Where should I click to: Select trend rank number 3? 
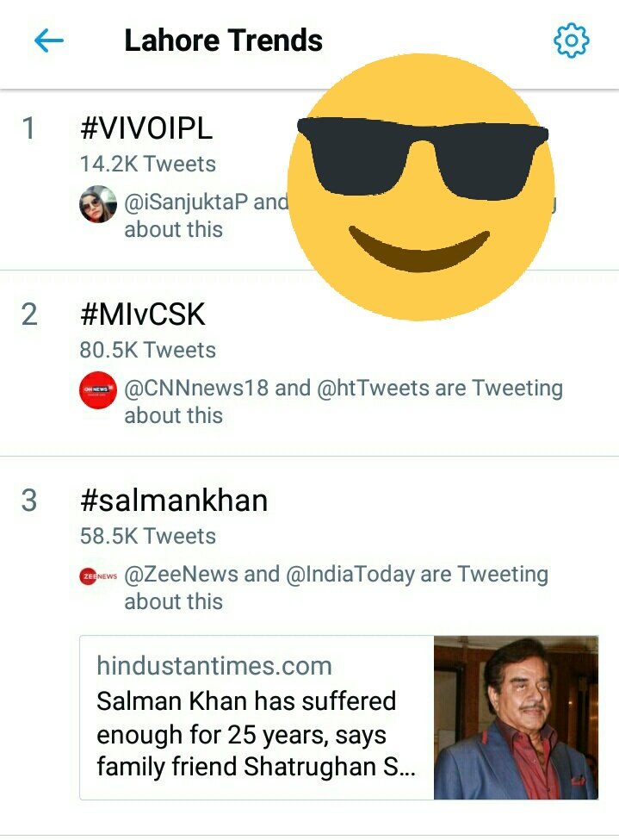(x=29, y=501)
